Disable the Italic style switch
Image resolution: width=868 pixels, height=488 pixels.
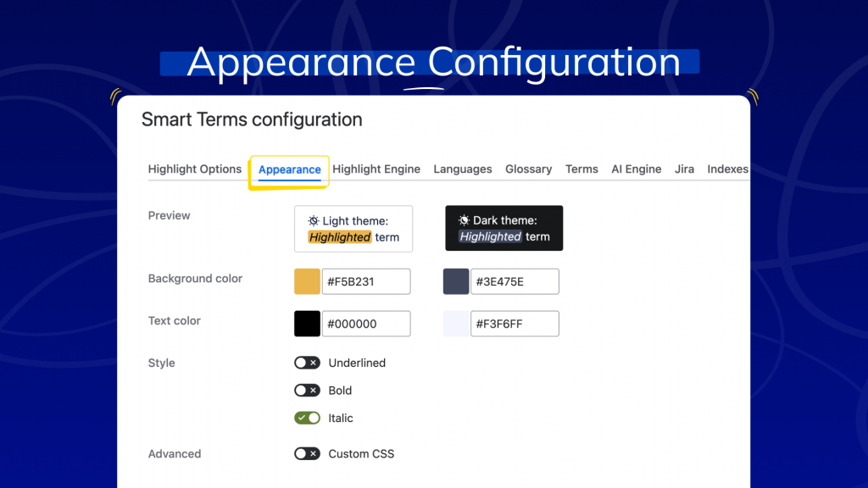[307, 418]
